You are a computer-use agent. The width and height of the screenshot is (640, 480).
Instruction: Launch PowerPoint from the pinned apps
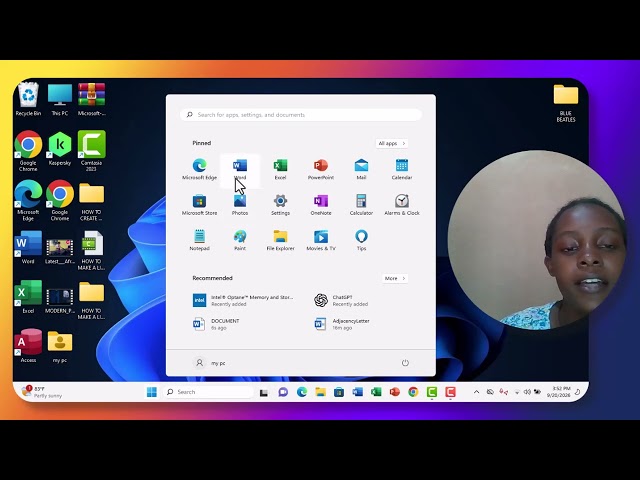[321, 169]
